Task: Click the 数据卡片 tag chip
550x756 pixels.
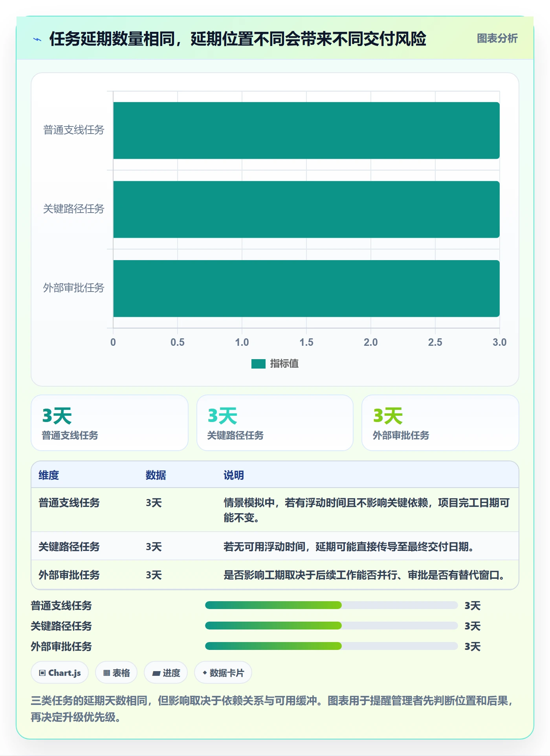Action: 223,673
